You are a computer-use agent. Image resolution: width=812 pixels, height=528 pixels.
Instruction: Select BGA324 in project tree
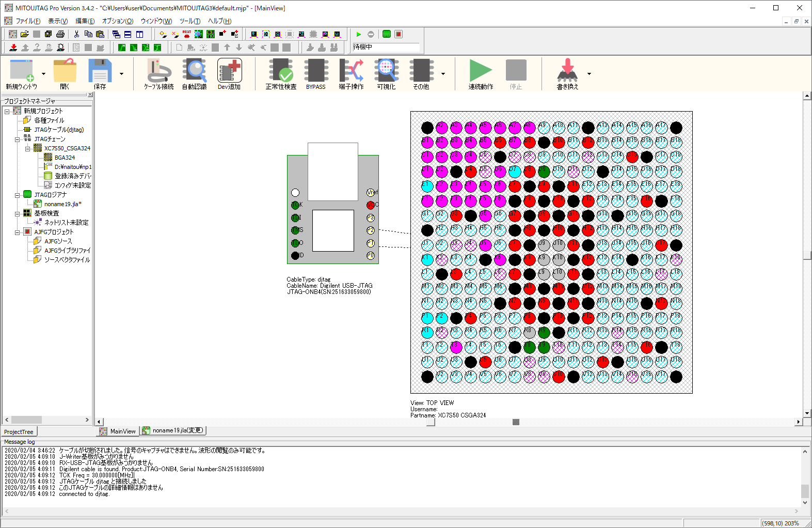click(x=65, y=158)
